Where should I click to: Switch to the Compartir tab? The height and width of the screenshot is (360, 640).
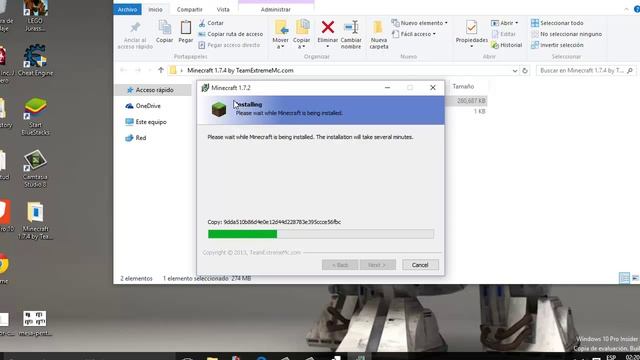(189, 9)
